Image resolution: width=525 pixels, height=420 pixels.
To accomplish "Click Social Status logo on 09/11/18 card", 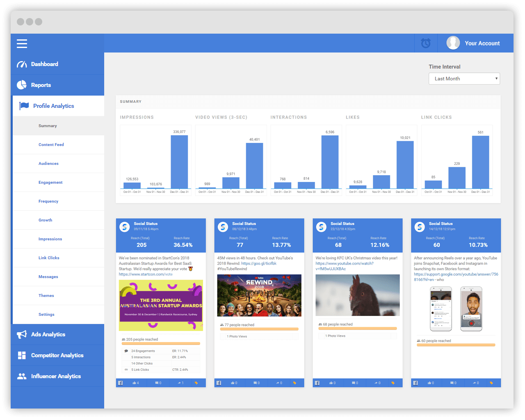I will coord(125,226).
